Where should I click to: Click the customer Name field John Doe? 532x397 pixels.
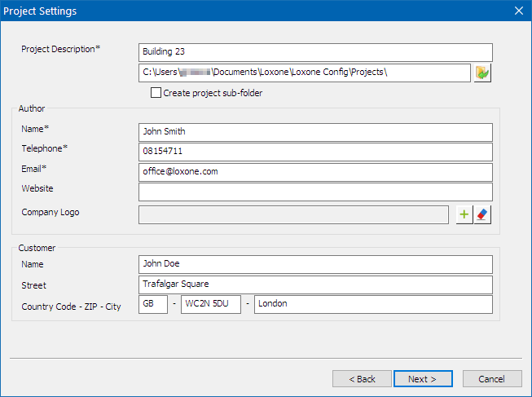315,264
